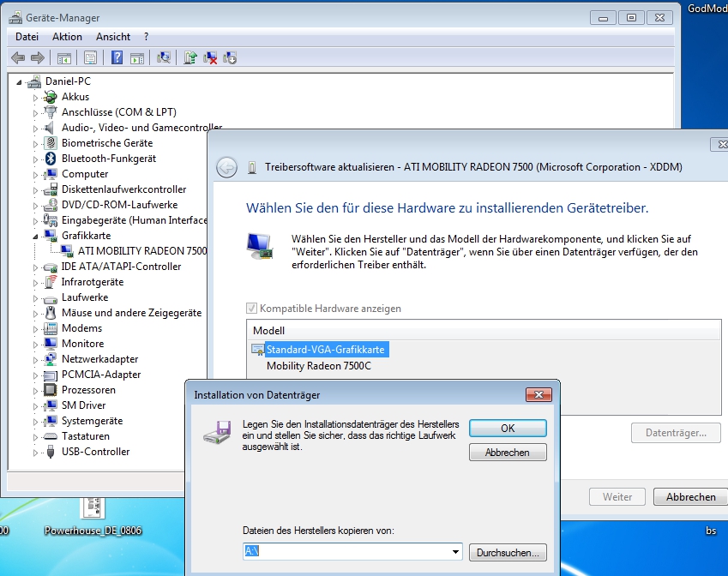Open the source path dropdown arrow
The height and width of the screenshot is (576, 728).
point(455,552)
